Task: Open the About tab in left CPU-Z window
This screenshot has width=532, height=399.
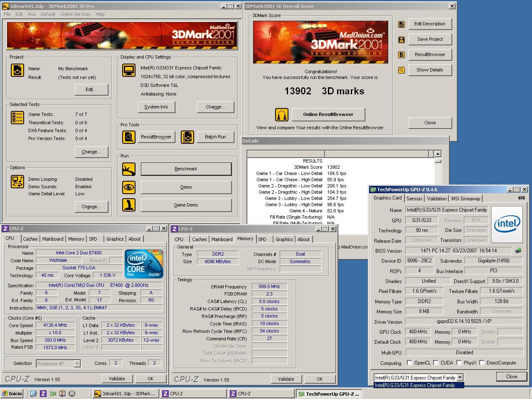Action: [x=134, y=239]
